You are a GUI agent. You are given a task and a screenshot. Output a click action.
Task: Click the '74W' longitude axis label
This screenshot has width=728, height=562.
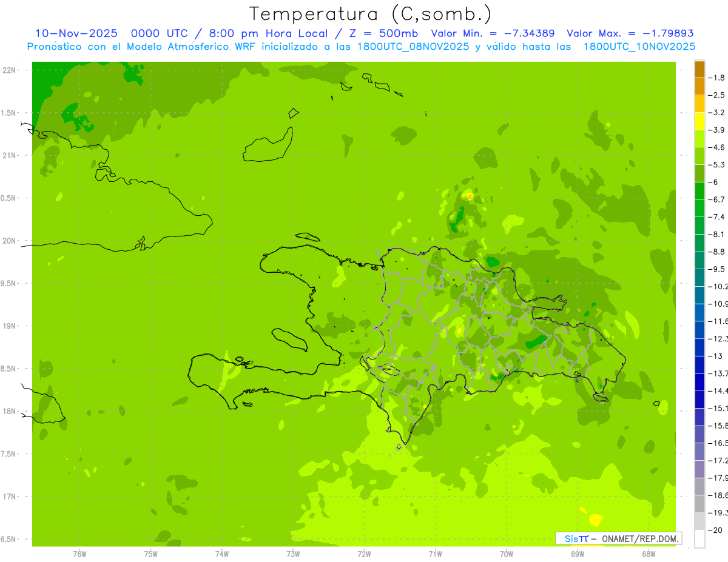click(x=222, y=554)
